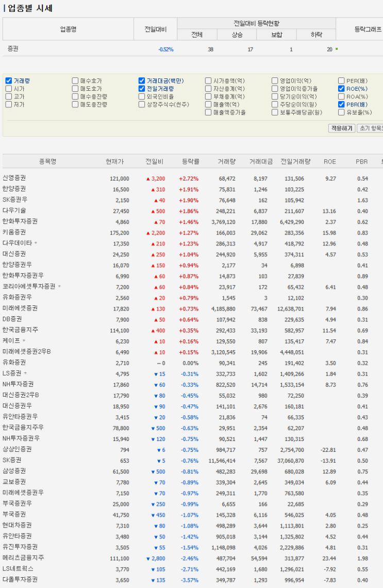Check the 영업이익(억) option

pyautogui.click(x=275, y=80)
